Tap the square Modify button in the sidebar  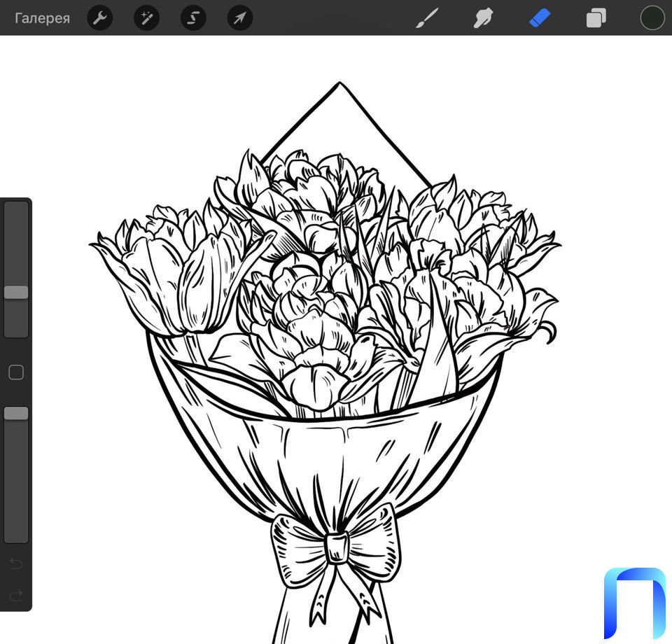pyautogui.click(x=16, y=372)
